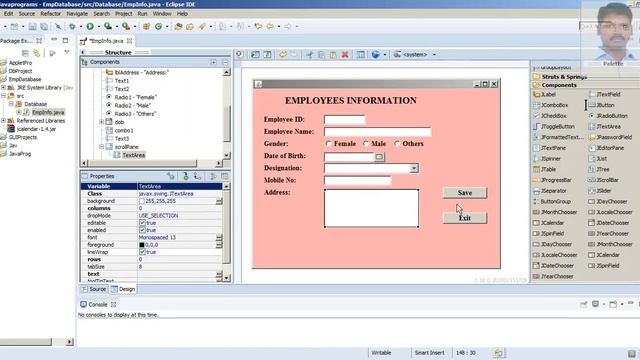Viewport: 640px width, 360px height.
Task: Expand the dob node in Components tree
Action: click(x=101, y=122)
